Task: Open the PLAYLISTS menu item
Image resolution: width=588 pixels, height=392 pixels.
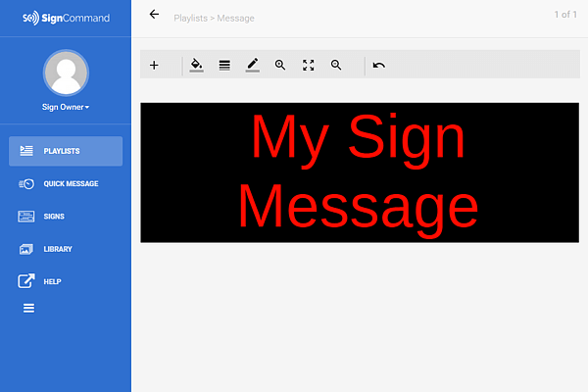Action: coord(66,151)
